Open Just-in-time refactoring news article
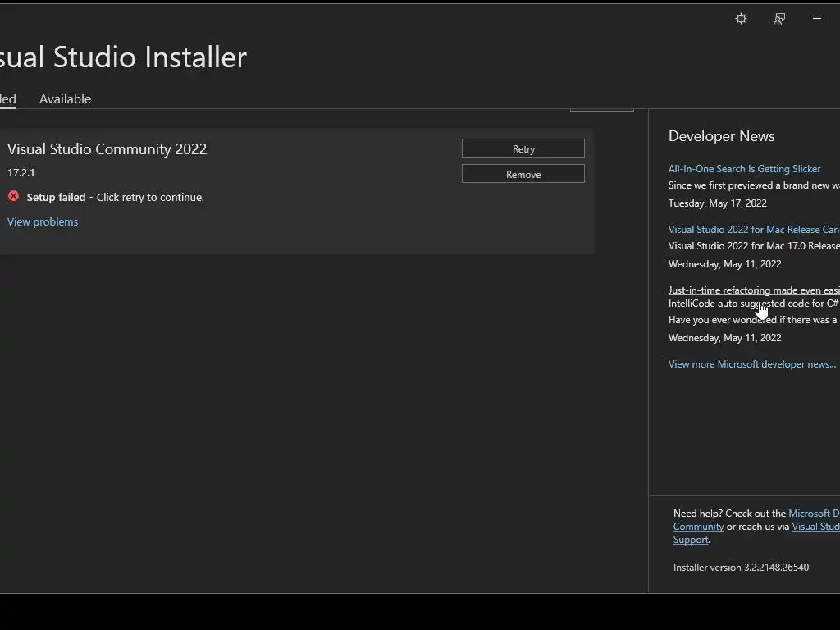 tap(754, 297)
